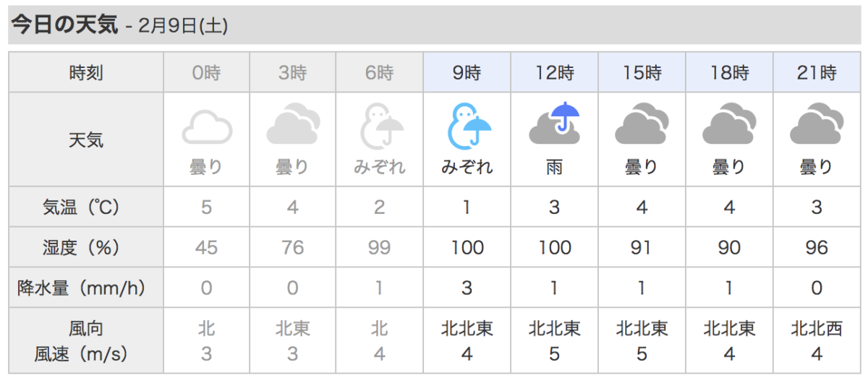Click the 時刻 row label
The image size is (868, 378).
[x=86, y=72]
